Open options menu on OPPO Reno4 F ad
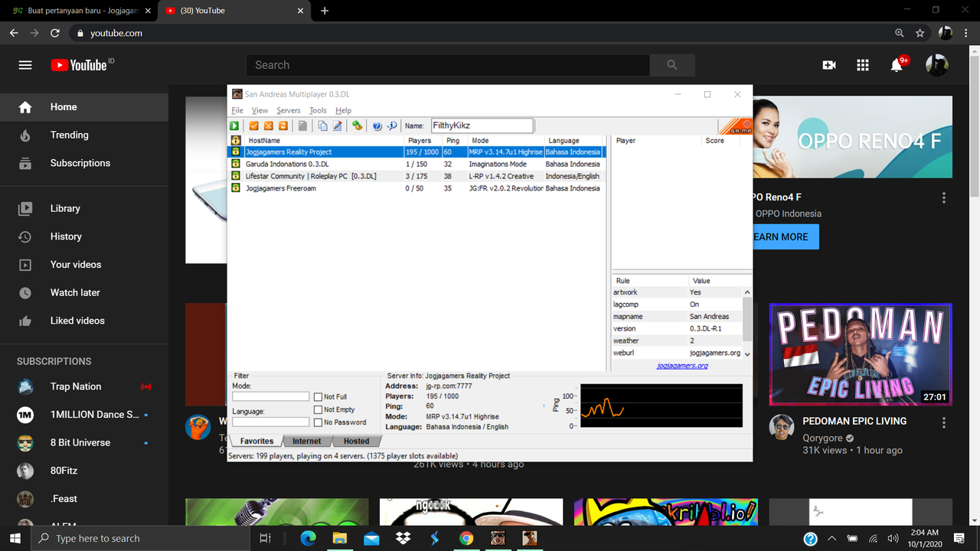The height and width of the screenshot is (551, 980). pos(944,197)
